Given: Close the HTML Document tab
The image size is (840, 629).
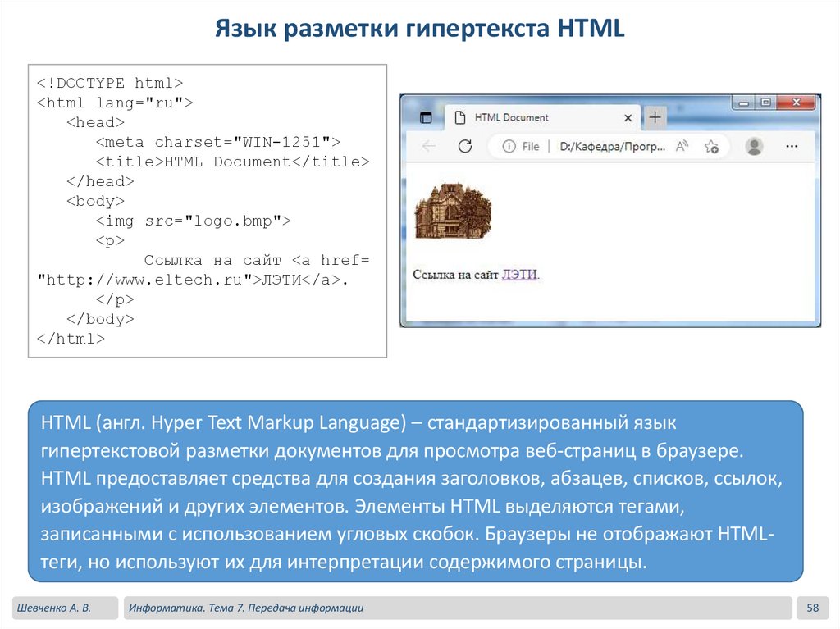Looking at the screenshot, I should click(628, 118).
